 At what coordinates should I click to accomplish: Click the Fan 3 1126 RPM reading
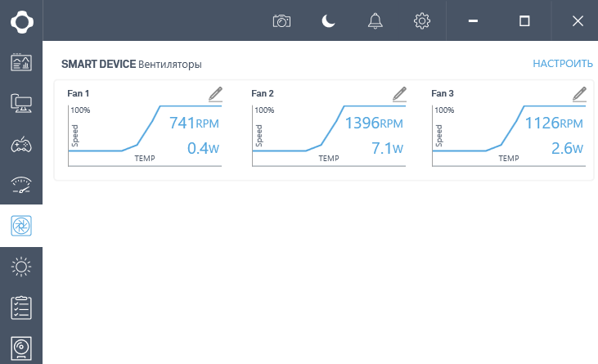coord(553,124)
